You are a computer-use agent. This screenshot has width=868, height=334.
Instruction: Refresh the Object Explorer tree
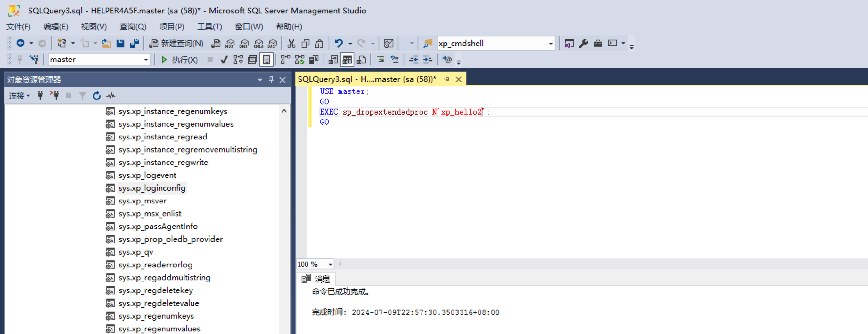click(97, 96)
